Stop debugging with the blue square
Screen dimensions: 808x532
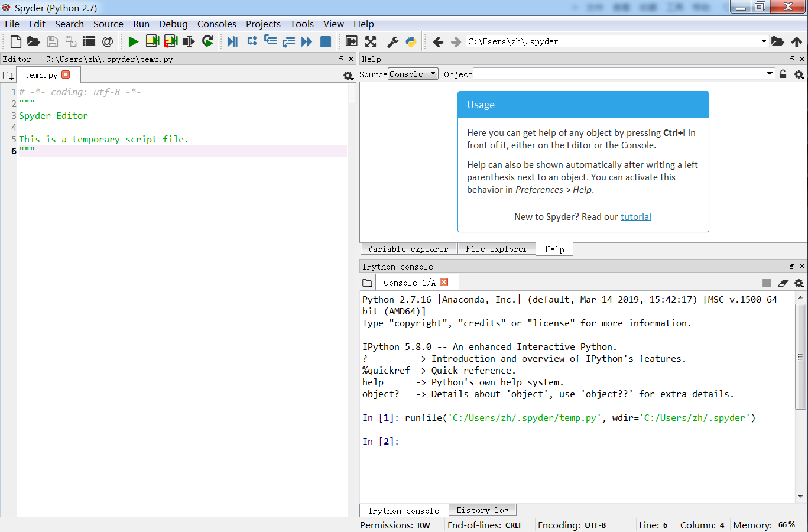[x=326, y=41]
